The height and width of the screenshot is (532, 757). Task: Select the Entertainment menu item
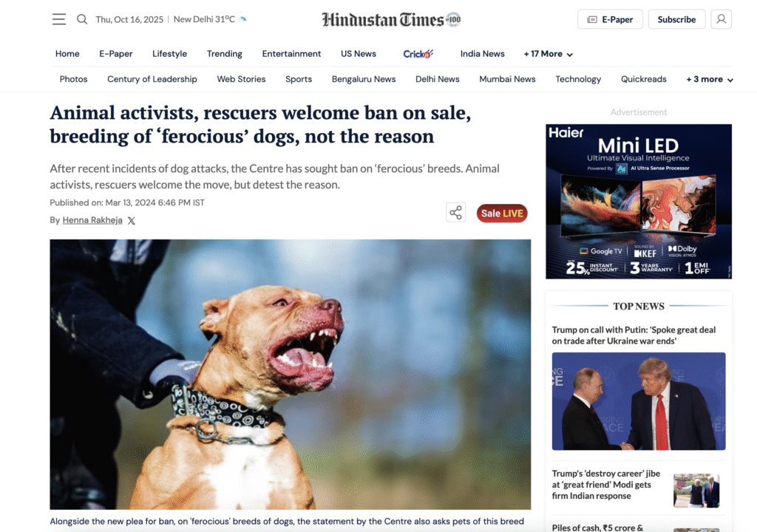[x=291, y=54]
